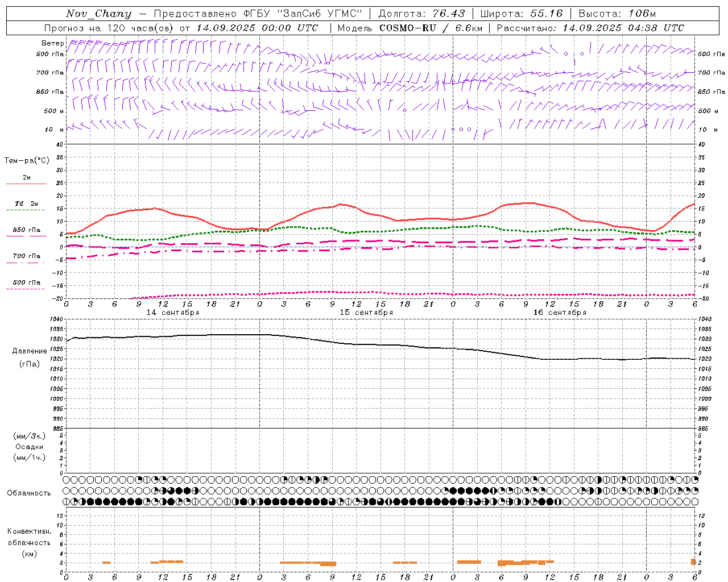Click the 16 сентября date label
This screenshot has width=728, height=582.
[x=560, y=313]
